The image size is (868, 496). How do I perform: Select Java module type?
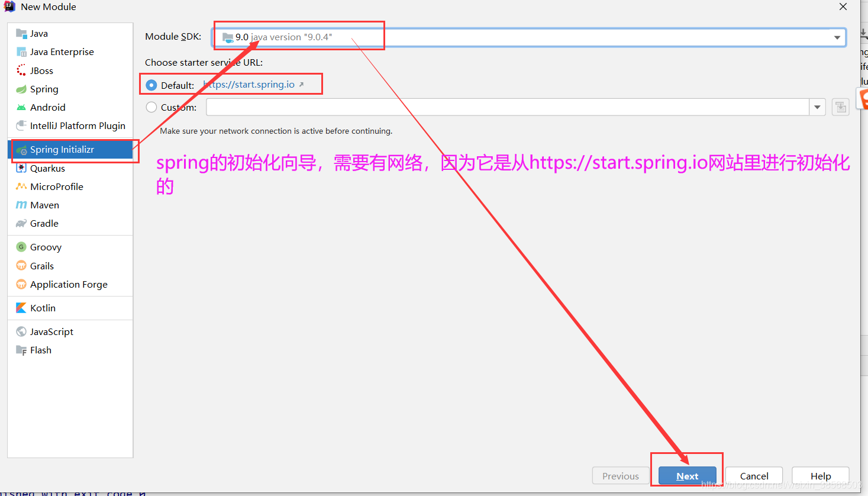[70, 34]
